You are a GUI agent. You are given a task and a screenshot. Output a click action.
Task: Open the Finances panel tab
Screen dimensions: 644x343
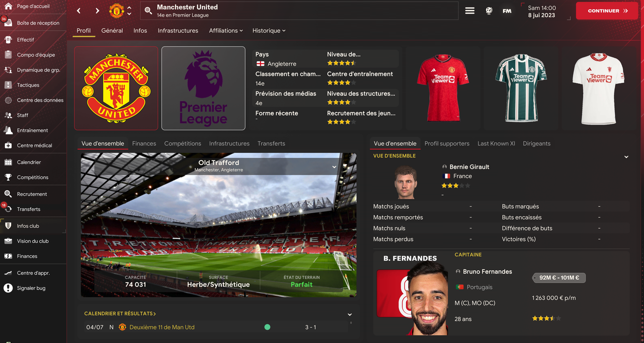click(x=144, y=143)
